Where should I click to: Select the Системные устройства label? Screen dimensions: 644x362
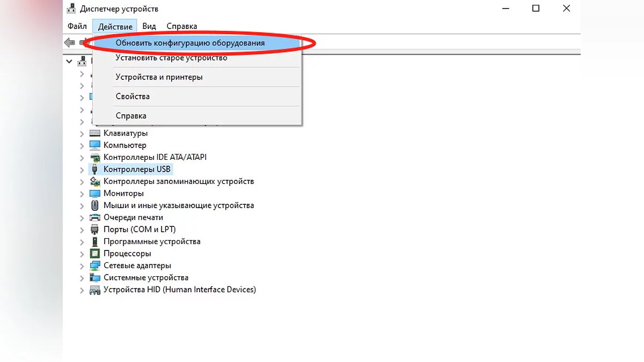click(146, 278)
